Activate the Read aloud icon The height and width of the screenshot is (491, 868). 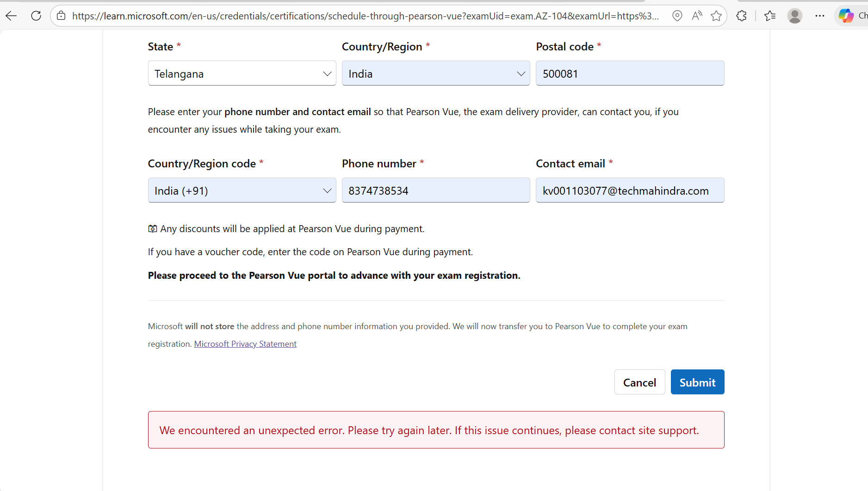click(x=697, y=16)
